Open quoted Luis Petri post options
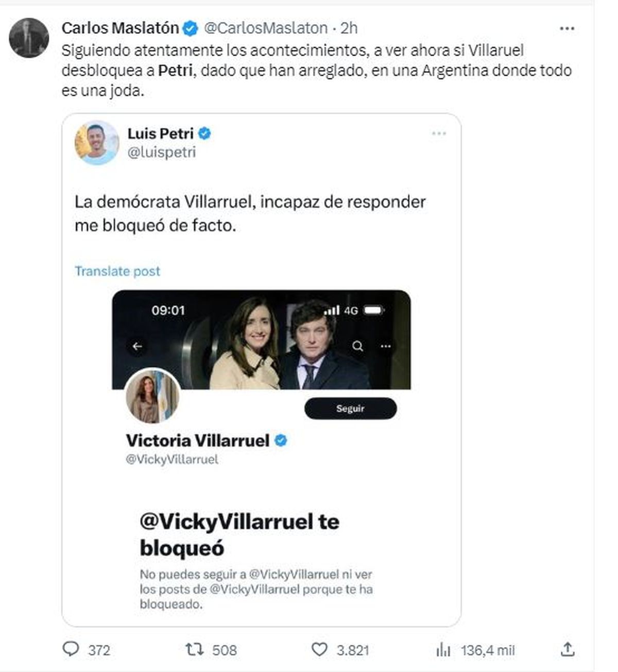618x672 pixels. click(x=439, y=134)
